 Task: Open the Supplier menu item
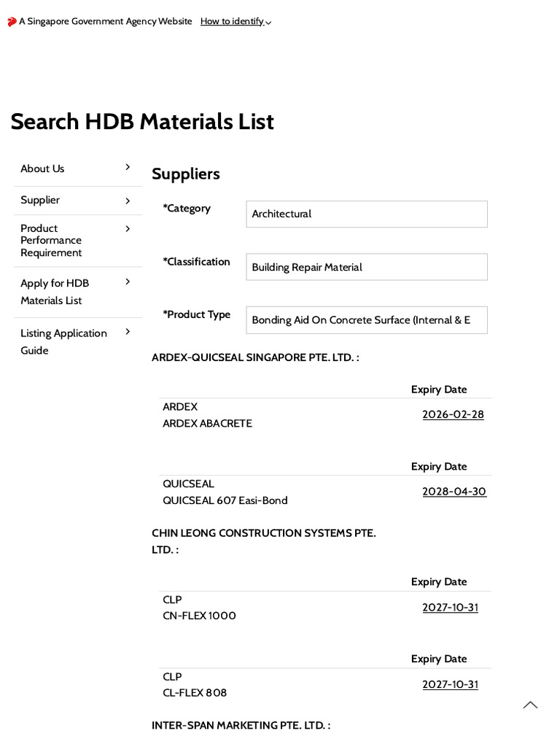(x=40, y=200)
